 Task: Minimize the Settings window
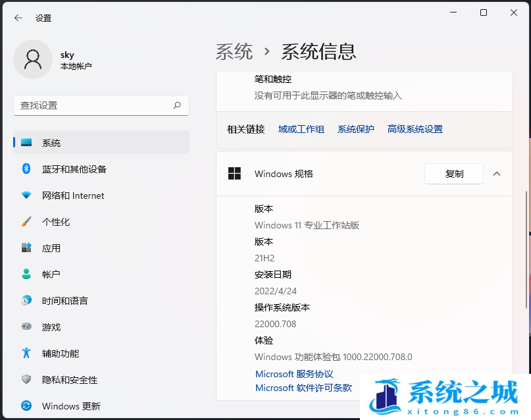453,13
